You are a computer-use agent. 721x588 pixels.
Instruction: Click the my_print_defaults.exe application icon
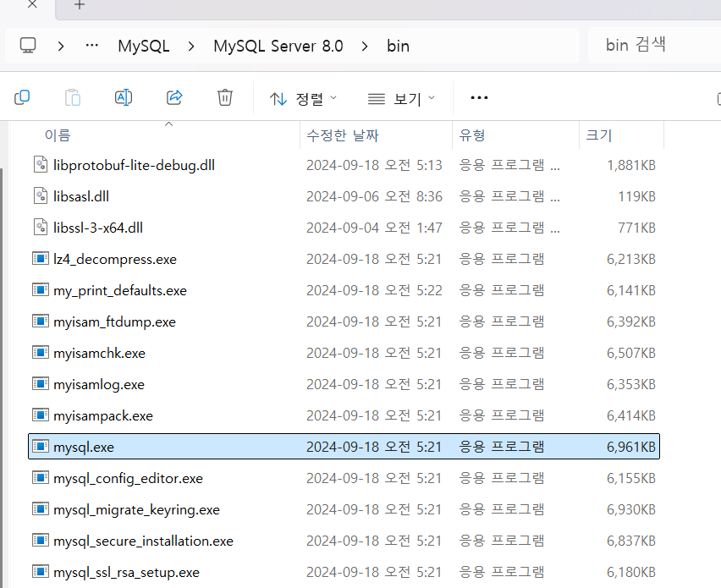coord(41,289)
